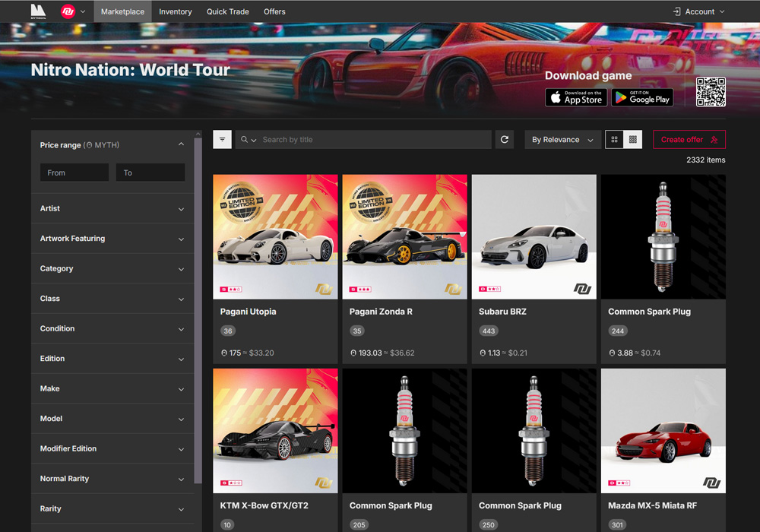Open the By Relevance sort dropdown
760x532 pixels.
(562, 140)
